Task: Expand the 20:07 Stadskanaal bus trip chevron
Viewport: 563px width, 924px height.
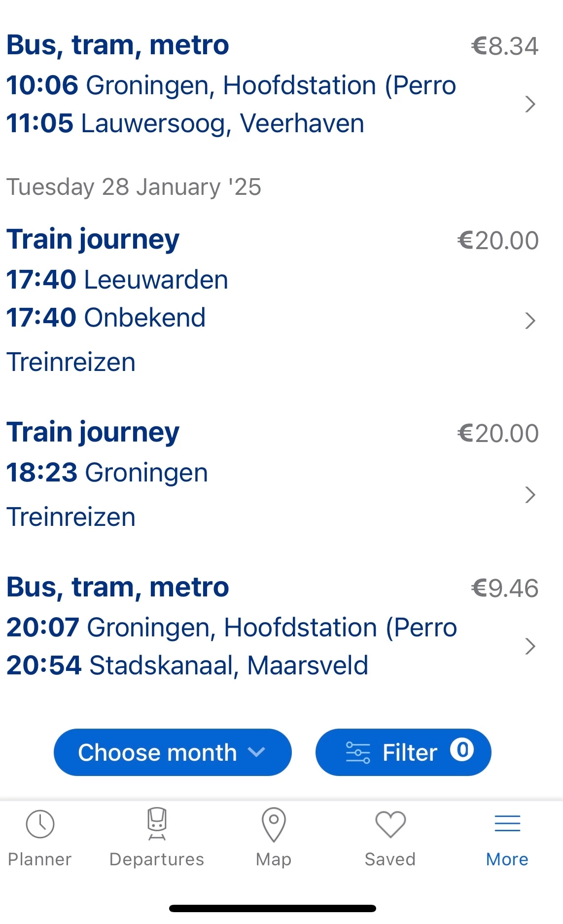Action: point(530,646)
